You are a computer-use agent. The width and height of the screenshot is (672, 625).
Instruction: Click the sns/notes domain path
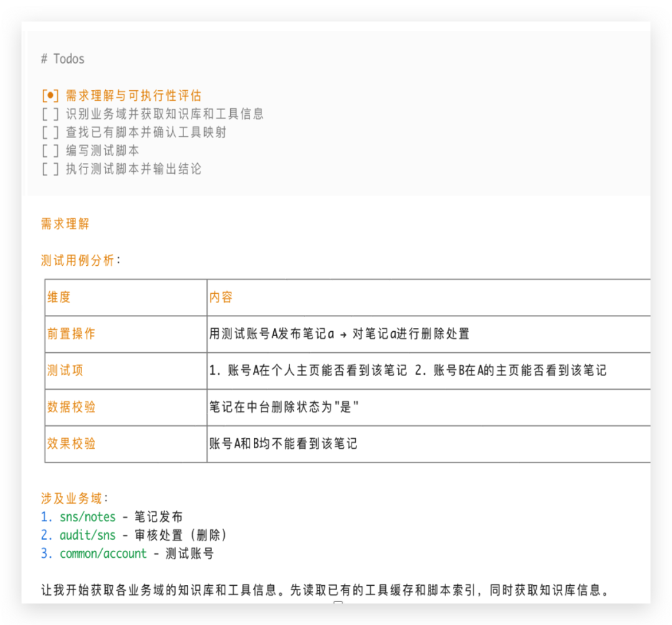[x=88, y=517]
